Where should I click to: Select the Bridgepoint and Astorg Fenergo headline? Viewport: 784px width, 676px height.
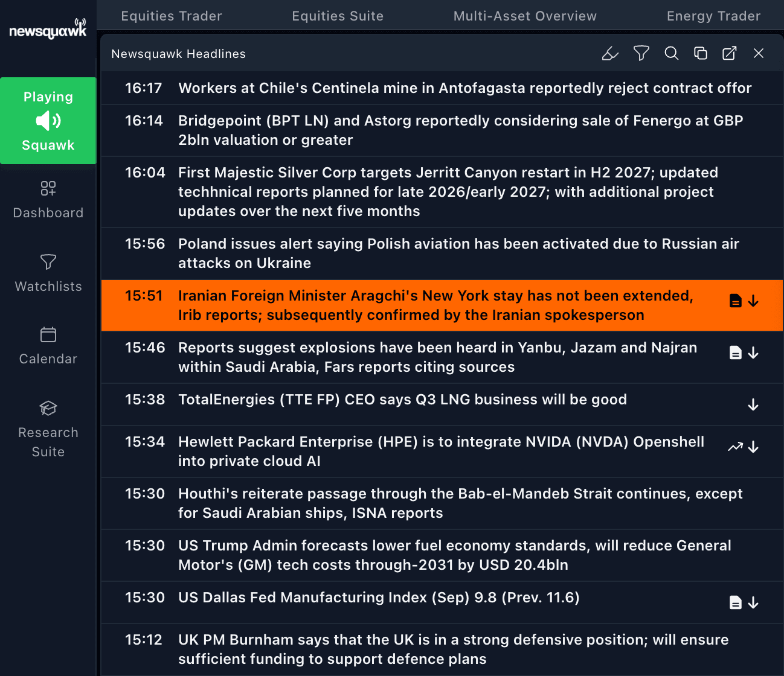click(442, 130)
